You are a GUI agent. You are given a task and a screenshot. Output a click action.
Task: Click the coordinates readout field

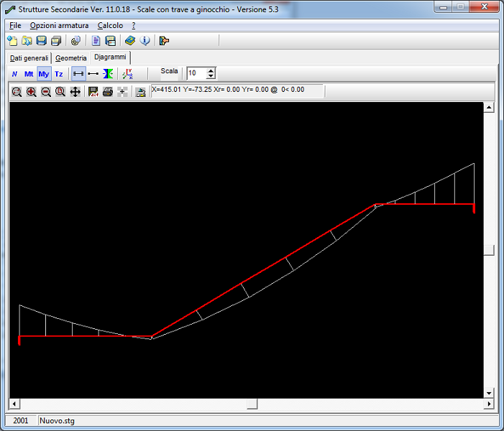coord(237,91)
